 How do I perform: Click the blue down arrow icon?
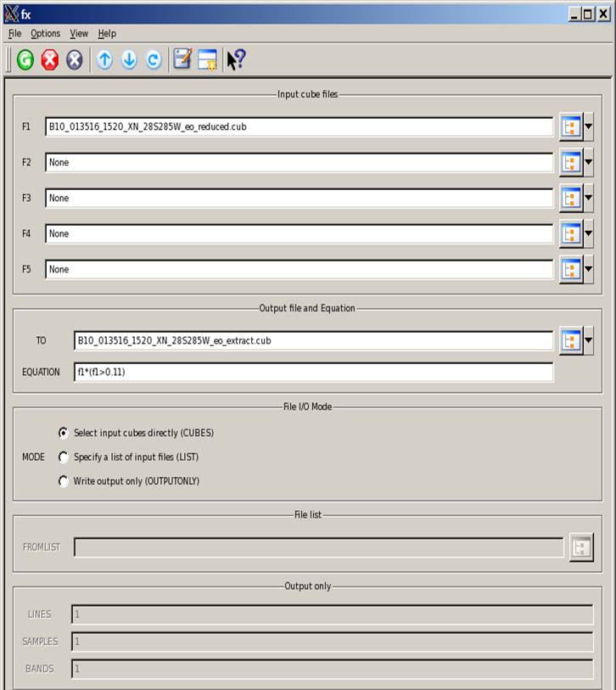[x=129, y=60]
